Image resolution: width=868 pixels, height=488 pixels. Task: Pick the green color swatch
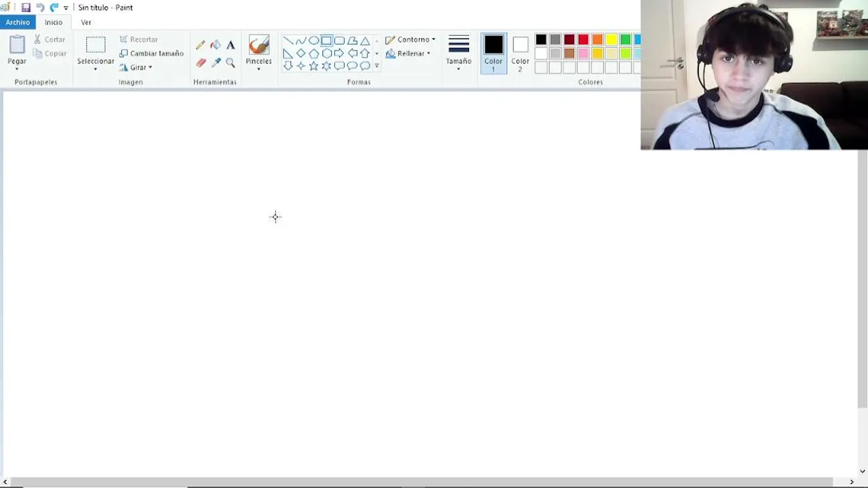pyautogui.click(x=625, y=40)
